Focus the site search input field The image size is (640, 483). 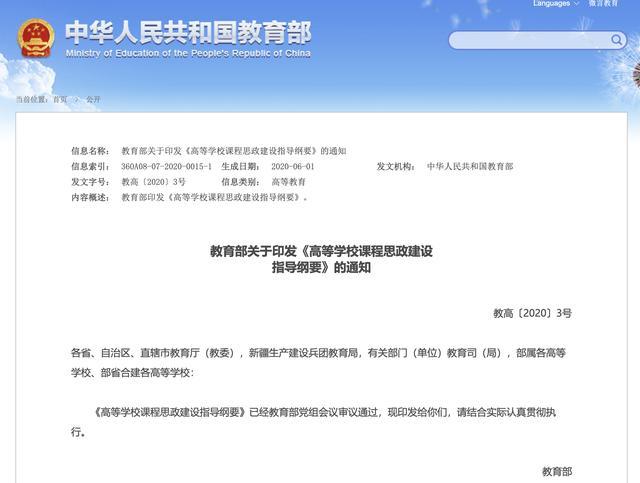(525, 41)
